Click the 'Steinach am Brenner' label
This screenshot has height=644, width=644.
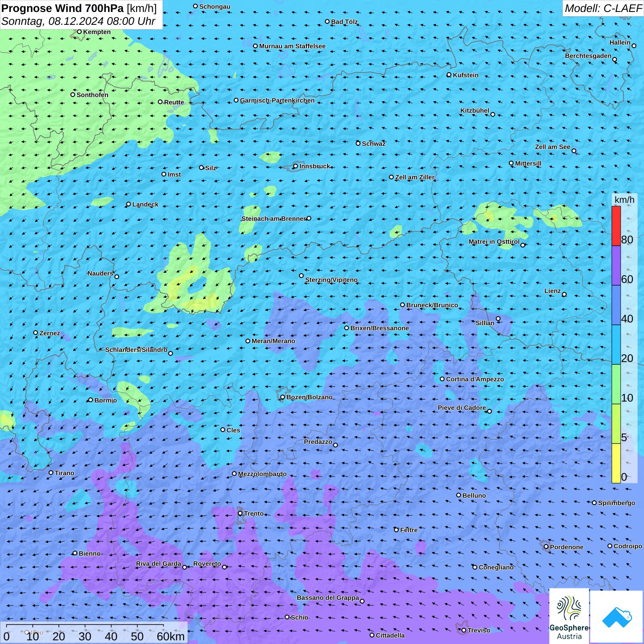(x=274, y=218)
